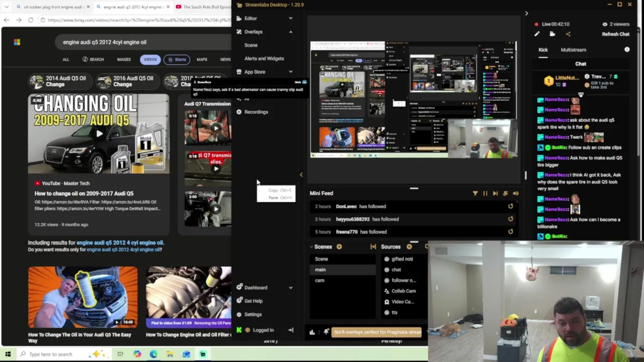Click the share stream icon
Image resolution: width=644 pixels, height=362 pixels.
568,34
